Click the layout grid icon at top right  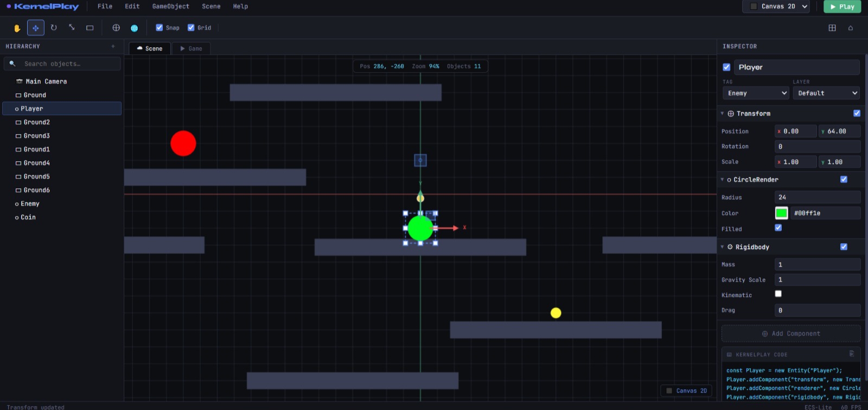pos(832,28)
